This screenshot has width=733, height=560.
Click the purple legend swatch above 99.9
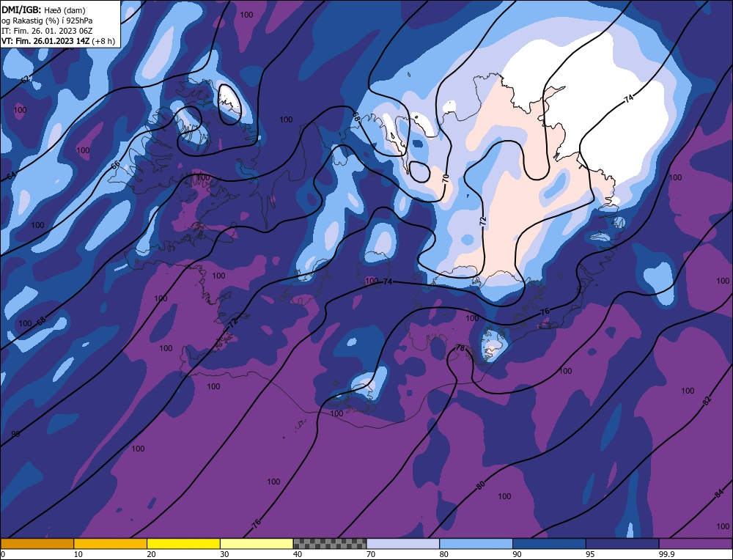click(x=696, y=543)
